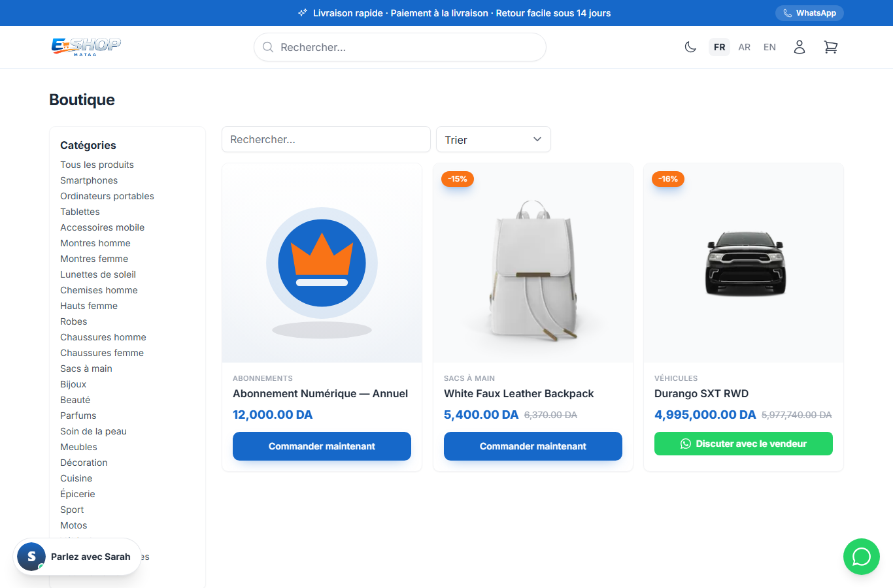The width and height of the screenshot is (893, 588).
Task: Select Soin de la peau category
Action: tap(93, 431)
